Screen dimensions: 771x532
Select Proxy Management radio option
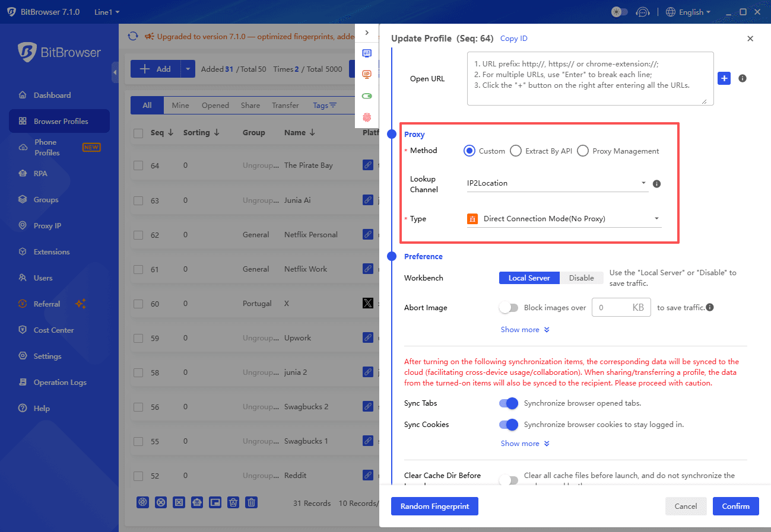point(583,151)
